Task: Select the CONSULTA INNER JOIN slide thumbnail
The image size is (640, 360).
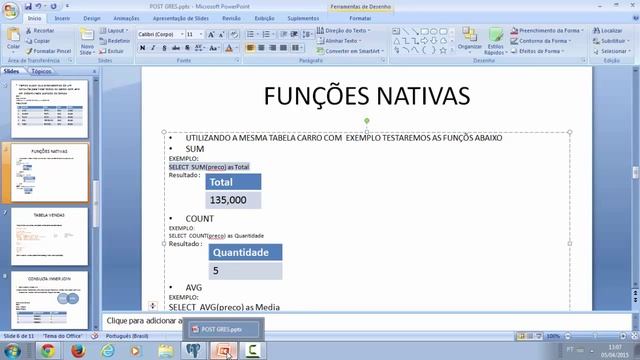Action: point(49,300)
